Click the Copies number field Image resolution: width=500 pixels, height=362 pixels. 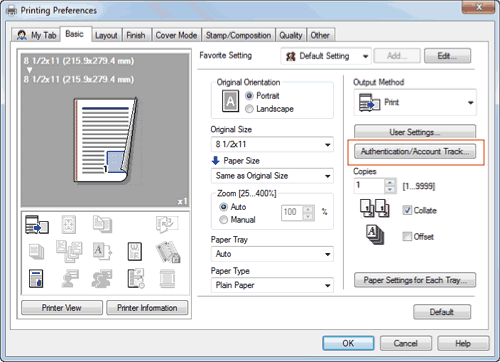click(x=369, y=186)
